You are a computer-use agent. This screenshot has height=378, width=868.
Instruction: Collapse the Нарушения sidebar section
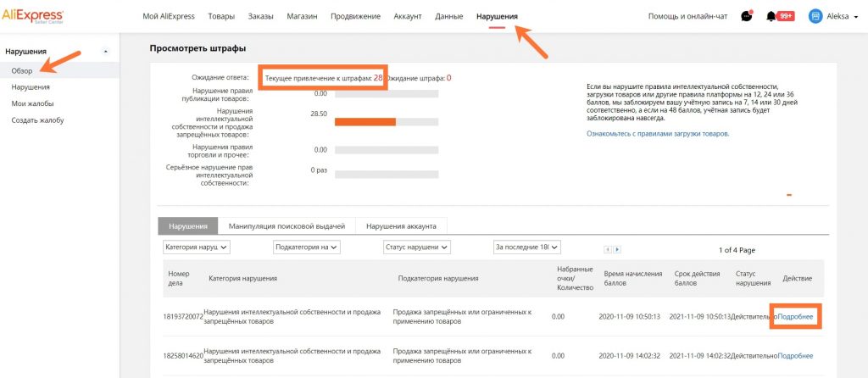[106, 52]
